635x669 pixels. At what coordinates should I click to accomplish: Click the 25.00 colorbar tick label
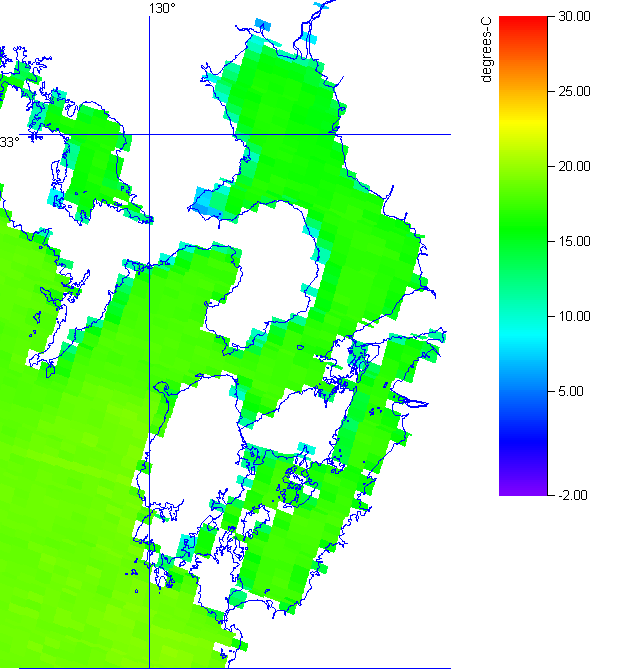(574, 91)
